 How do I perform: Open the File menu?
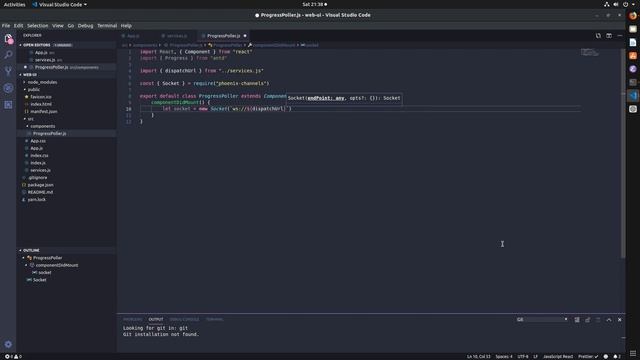point(6,25)
